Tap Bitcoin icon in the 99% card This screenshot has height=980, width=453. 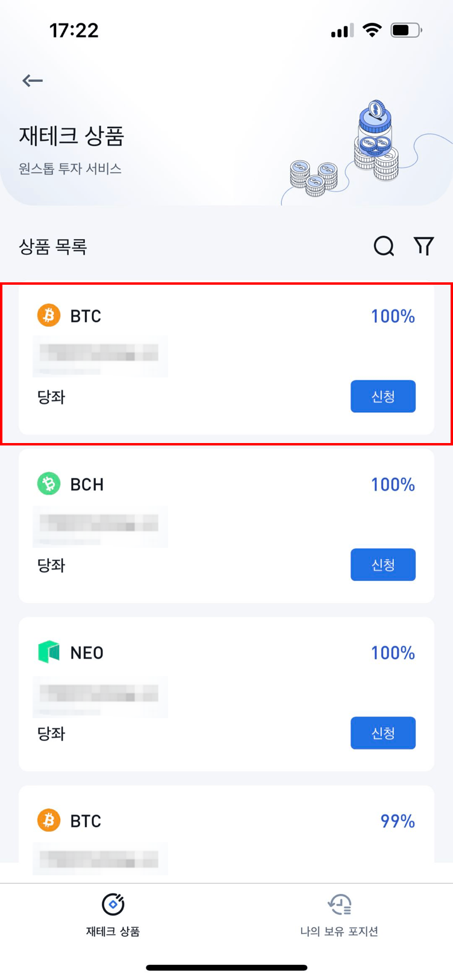(49, 820)
